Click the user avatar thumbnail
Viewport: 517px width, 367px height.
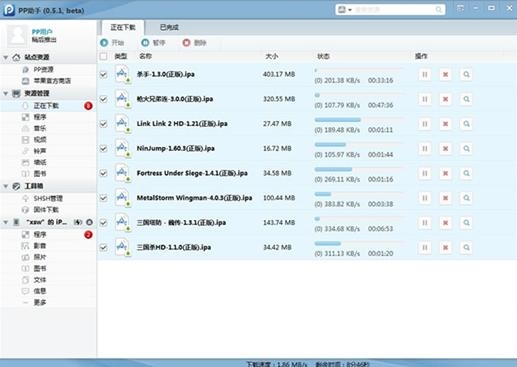(17, 35)
